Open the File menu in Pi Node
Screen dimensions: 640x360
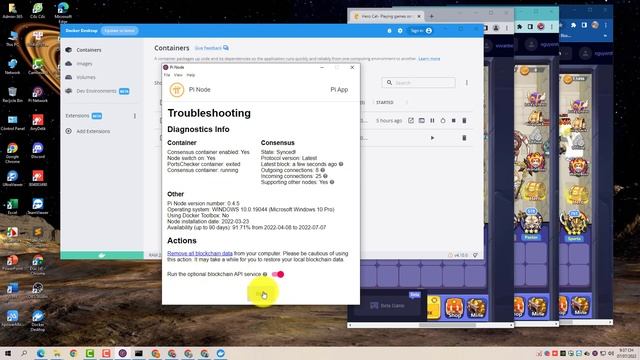click(167, 75)
